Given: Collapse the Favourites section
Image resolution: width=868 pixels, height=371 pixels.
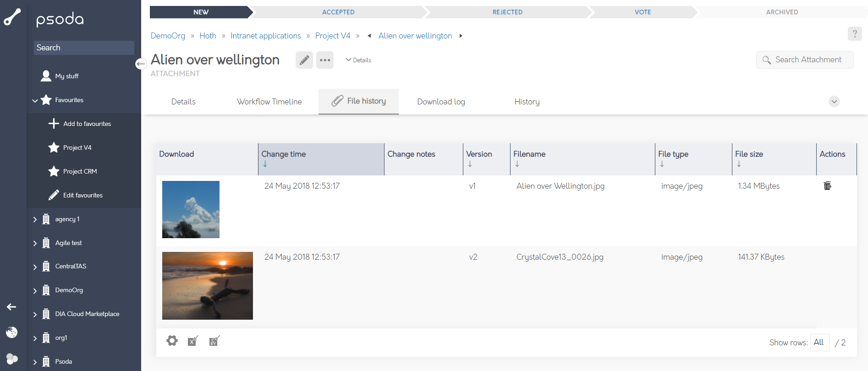Looking at the screenshot, I should pyautogui.click(x=35, y=100).
